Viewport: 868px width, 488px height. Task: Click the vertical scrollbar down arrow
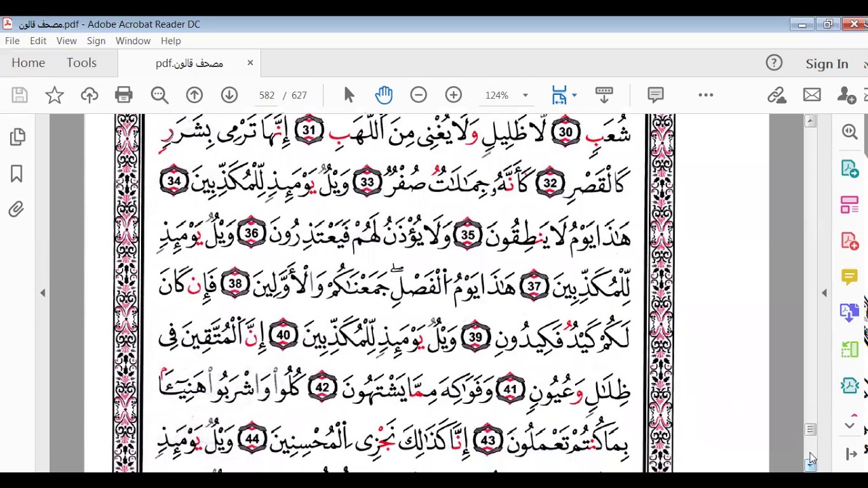810,465
